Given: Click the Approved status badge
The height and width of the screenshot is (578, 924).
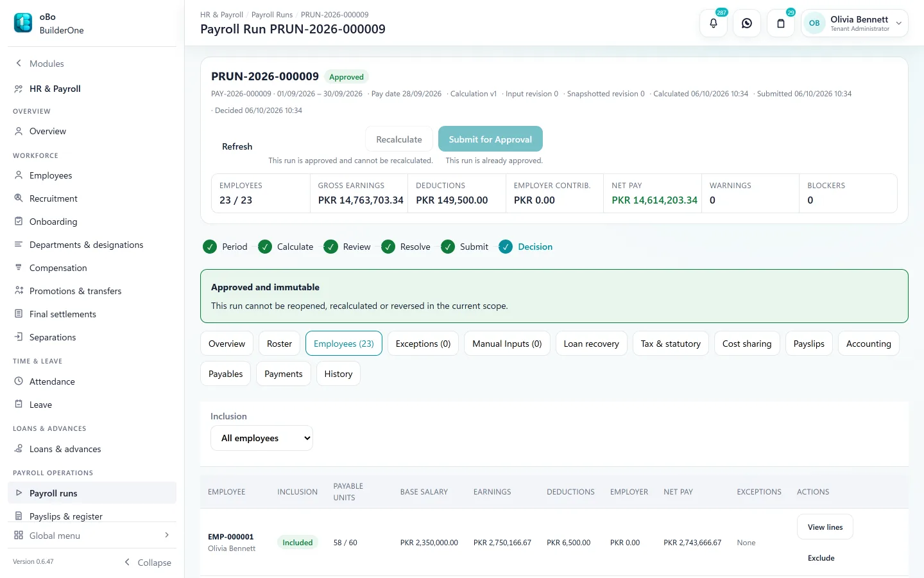Looking at the screenshot, I should (346, 77).
